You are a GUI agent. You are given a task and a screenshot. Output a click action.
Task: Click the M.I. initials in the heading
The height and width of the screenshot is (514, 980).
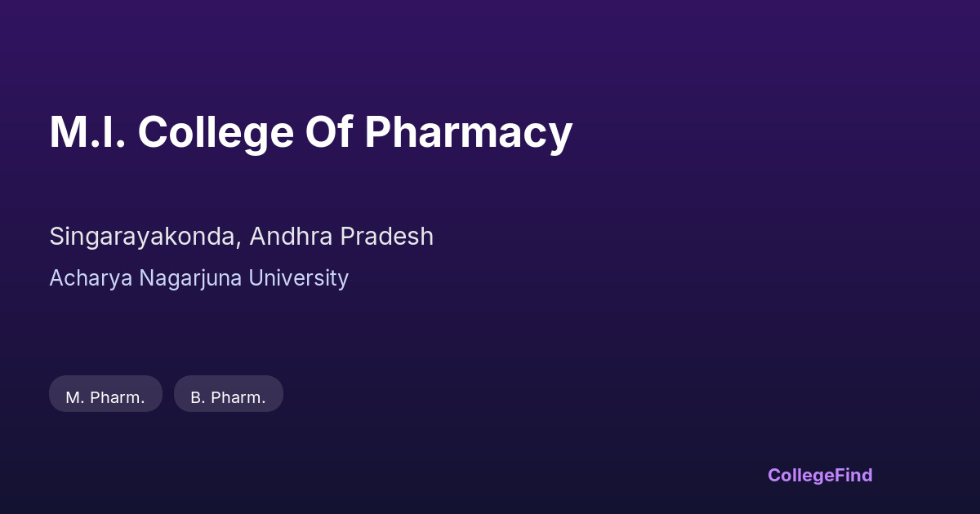(x=87, y=132)
